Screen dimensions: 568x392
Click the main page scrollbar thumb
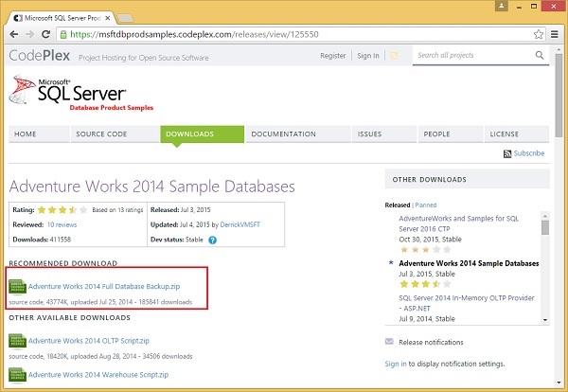(x=559, y=96)
